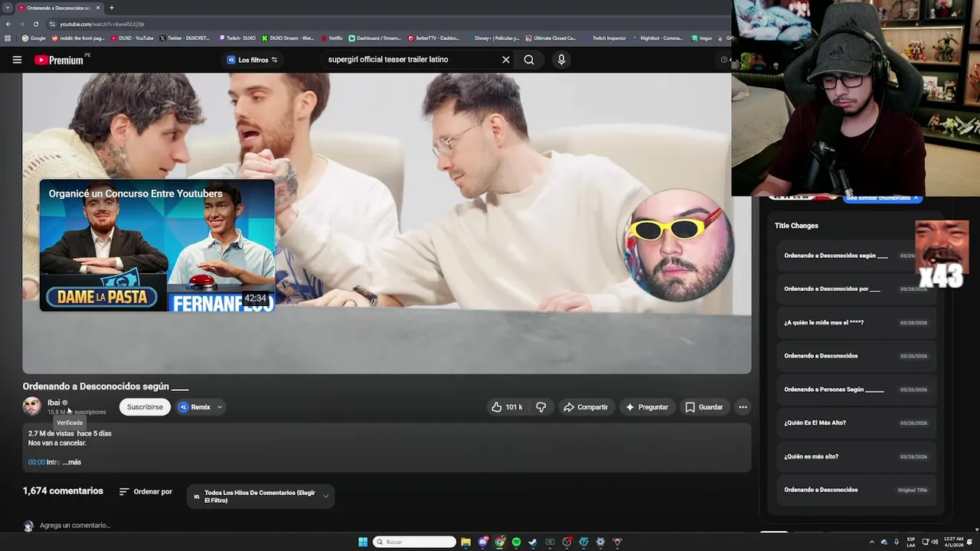Select title change '¿A quién le mide mas el ****?'
The height and width of the screenshot is (551, 980).
[856, 322]
